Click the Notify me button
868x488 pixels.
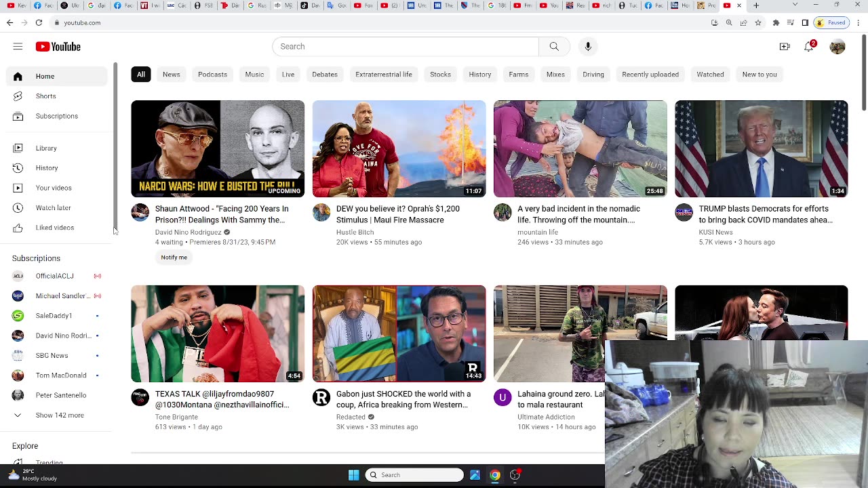coord(174,258)
